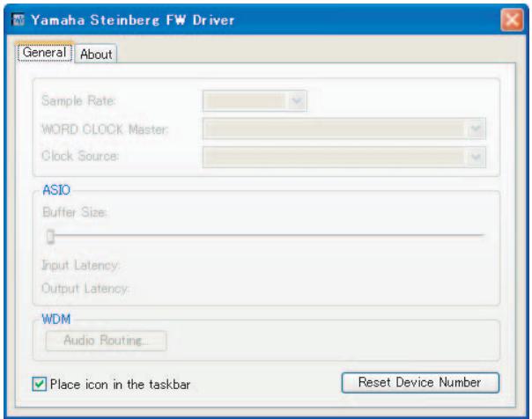Click the ASIO group heading

pos(56,190)
